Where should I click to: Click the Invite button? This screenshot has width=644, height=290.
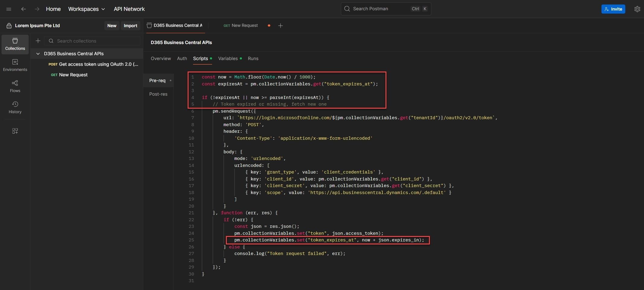pos(613,9)
